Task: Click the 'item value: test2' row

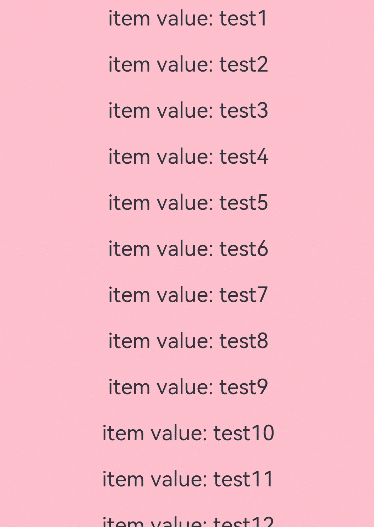Action: (x=188, y=64)
